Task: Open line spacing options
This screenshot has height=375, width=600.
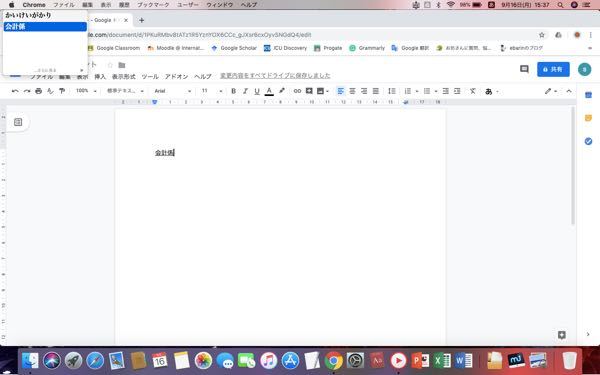Action: [x=392, y=91]
